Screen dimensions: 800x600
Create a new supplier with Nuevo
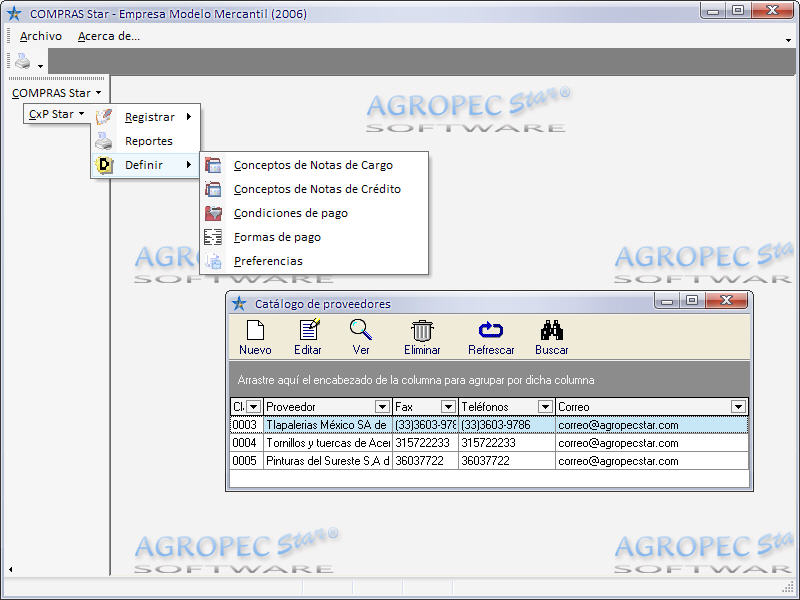[255, 337]
